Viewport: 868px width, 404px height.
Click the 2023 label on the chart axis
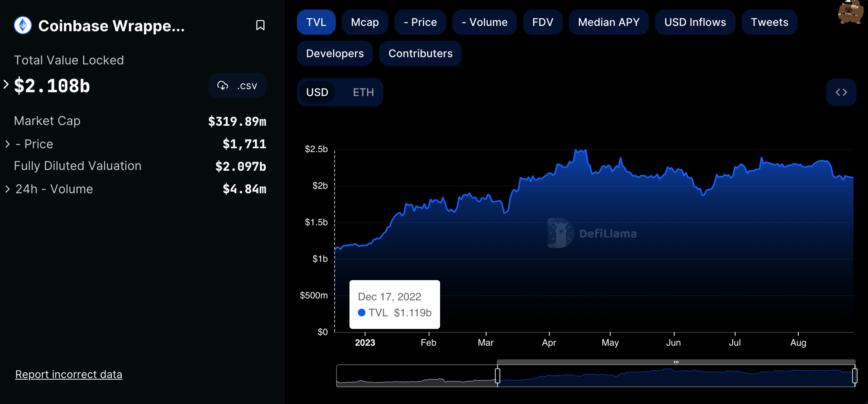click(365, 343)
